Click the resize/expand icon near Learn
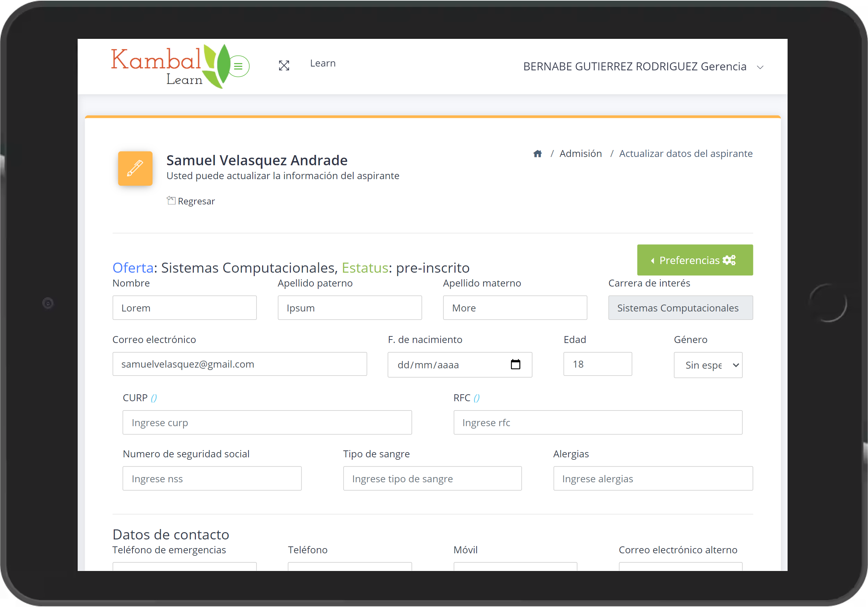868x607 pixels. coord(283,65)
